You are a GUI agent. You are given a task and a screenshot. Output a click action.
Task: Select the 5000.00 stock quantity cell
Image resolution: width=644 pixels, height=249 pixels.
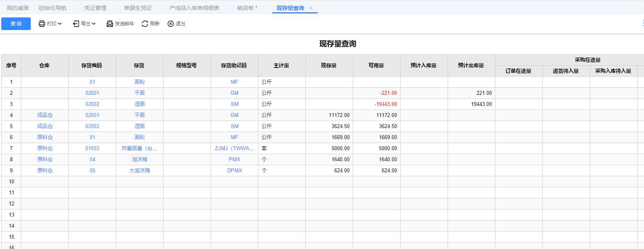tap(329, 149)
